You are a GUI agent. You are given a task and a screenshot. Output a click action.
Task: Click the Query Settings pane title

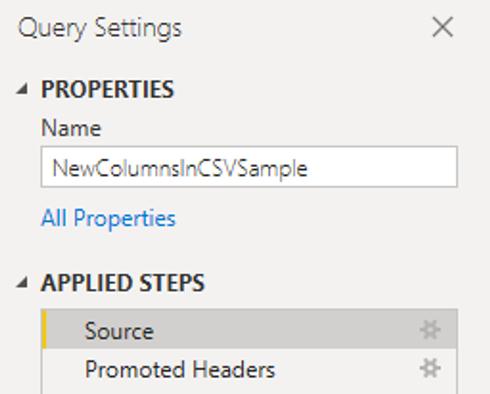coord(100,29)
